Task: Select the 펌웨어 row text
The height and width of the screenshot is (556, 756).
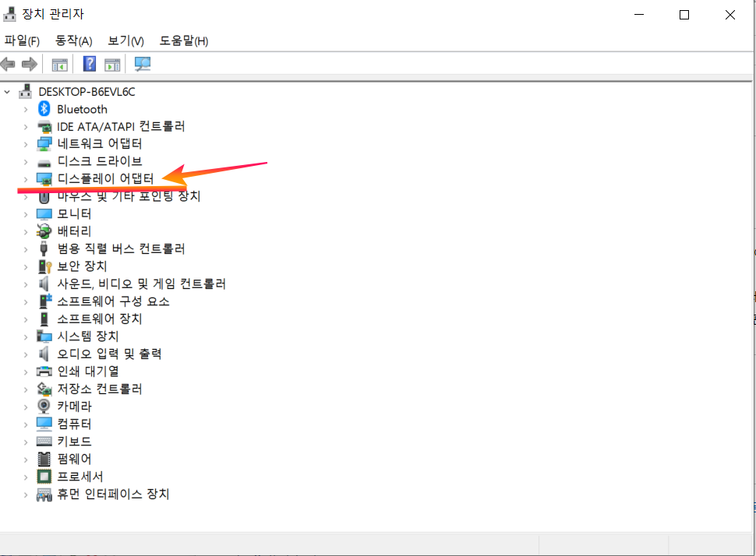Action: (x=74, y=459)
